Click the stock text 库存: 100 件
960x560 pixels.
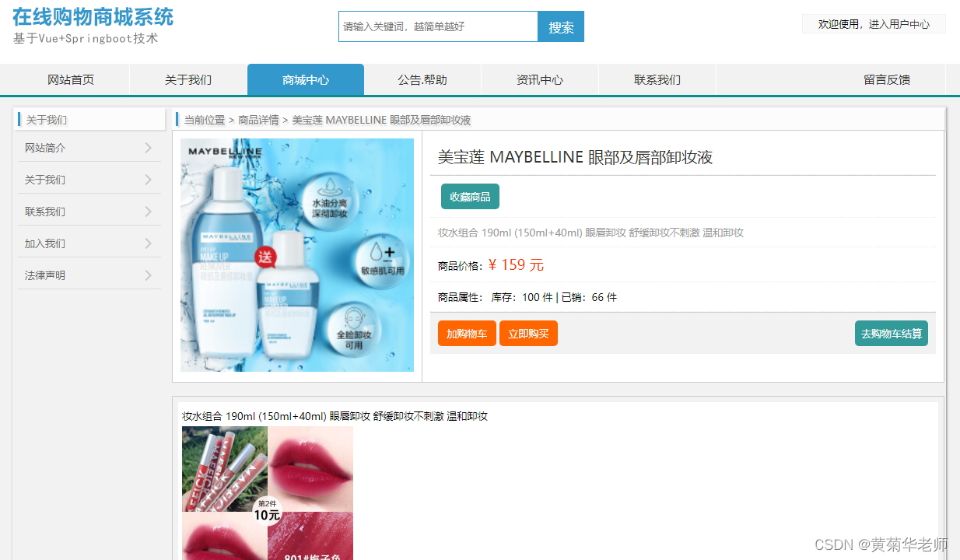[x=522, y=297]
